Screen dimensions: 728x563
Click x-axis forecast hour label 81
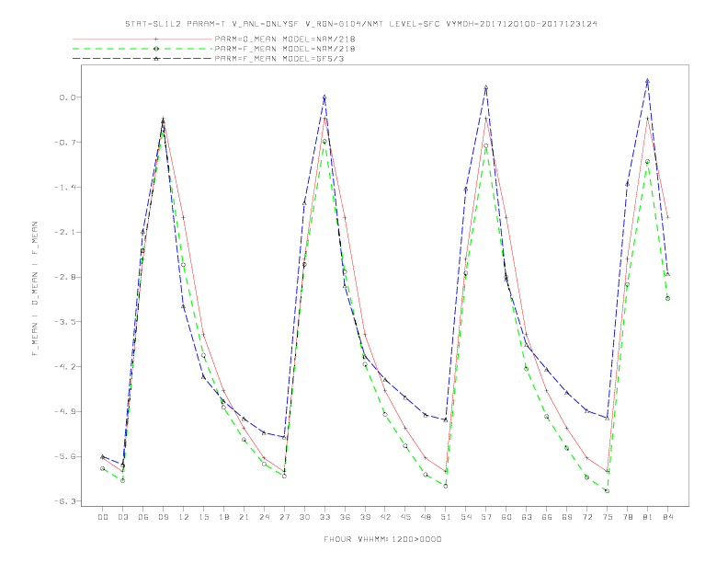[648, 517]
